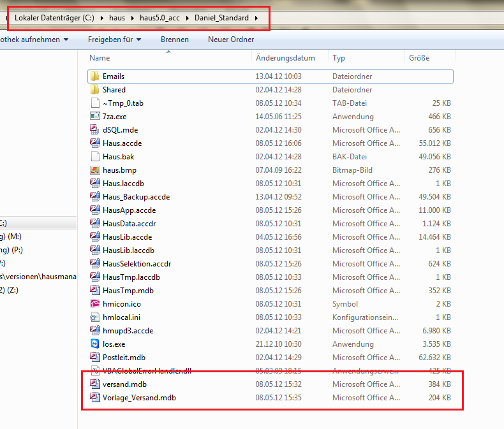
Task: Sort files by Änderungsdatum column header
Action: coord(285,58)
